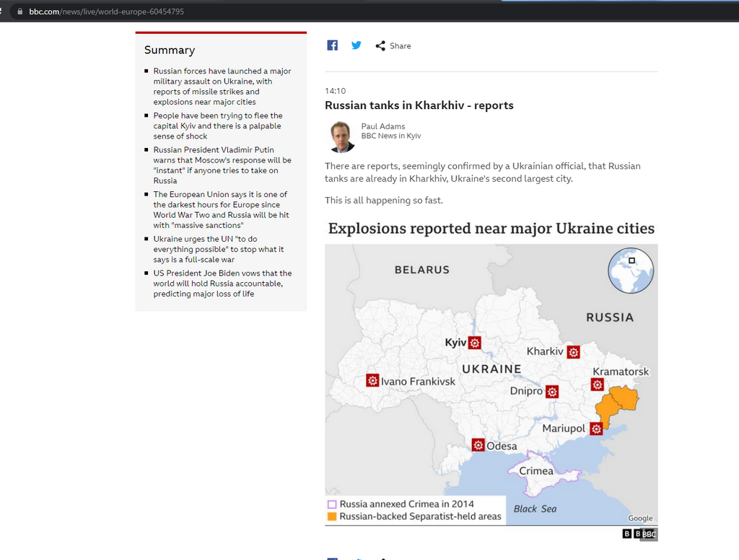Open the Share options icon
739x560 pixels.
coord(380,45)
